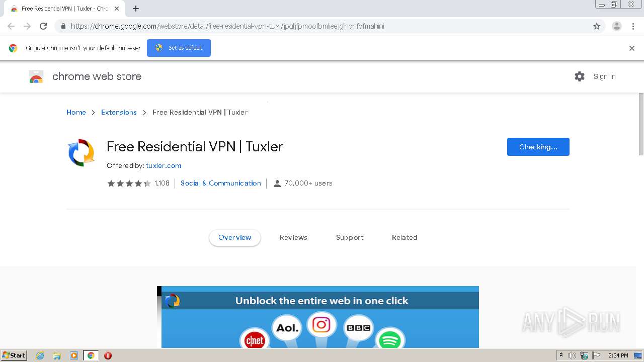Image resolution: width=644 pixels, height=362 pixels.
Task: Reload the current page
Action: pos(43,26)
